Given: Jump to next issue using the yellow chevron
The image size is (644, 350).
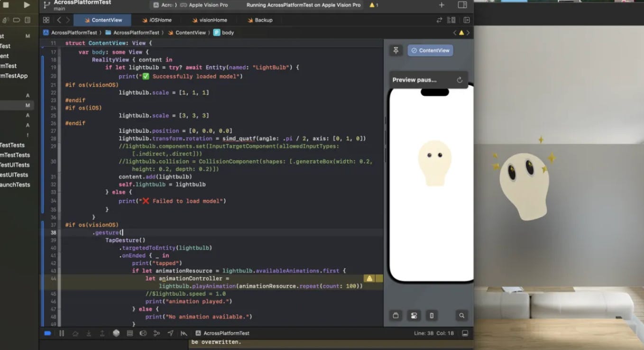Looking at the screenshot, I should 468,32.
